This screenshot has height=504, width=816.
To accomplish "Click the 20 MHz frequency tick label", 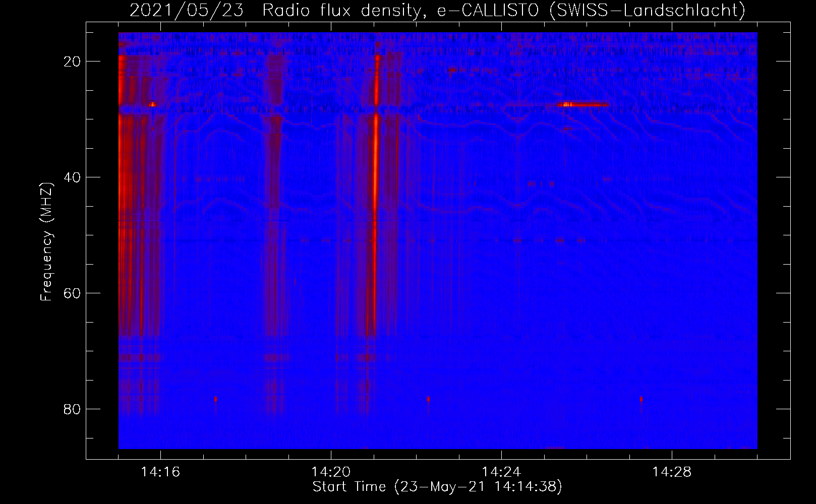I will (72, 61).
